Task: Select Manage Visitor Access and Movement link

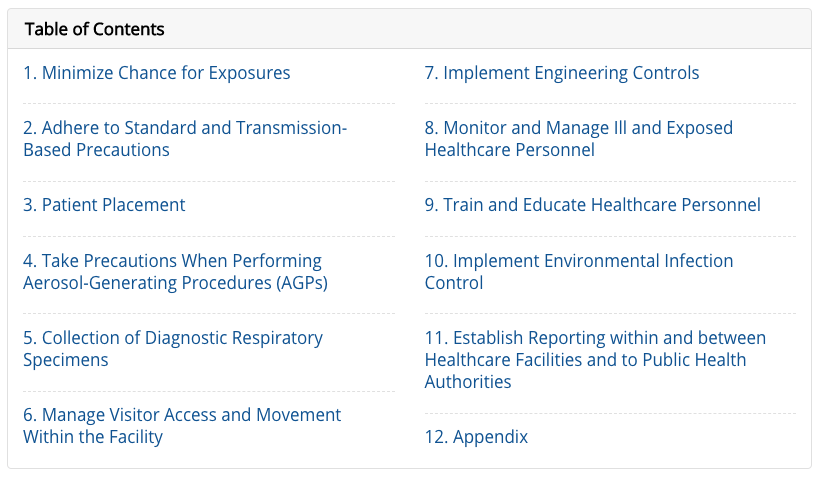Action: coord(182,415)
